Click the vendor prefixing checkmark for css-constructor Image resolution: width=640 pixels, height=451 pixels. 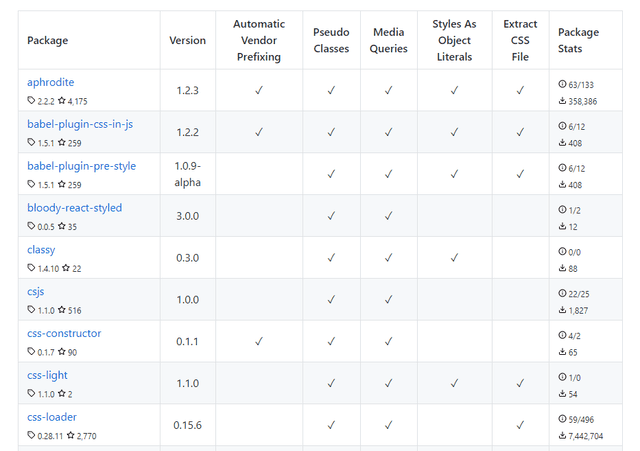[259, 341]
